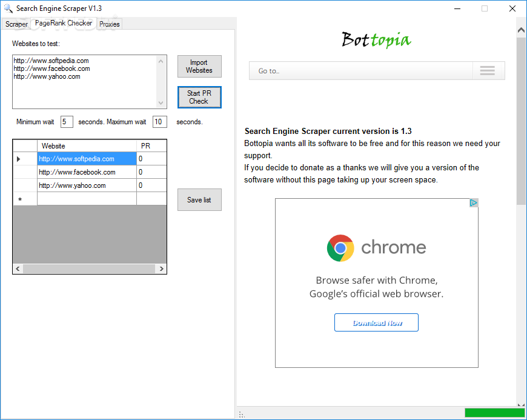Click the PR value cell for facebook
527x420 pixels.
(151, 172)
